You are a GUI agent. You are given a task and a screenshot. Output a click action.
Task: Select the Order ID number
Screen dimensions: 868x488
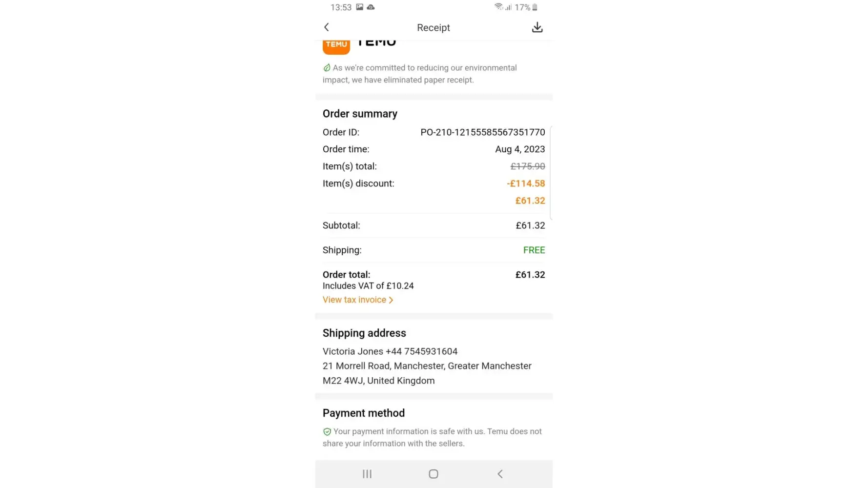[482, 132]
